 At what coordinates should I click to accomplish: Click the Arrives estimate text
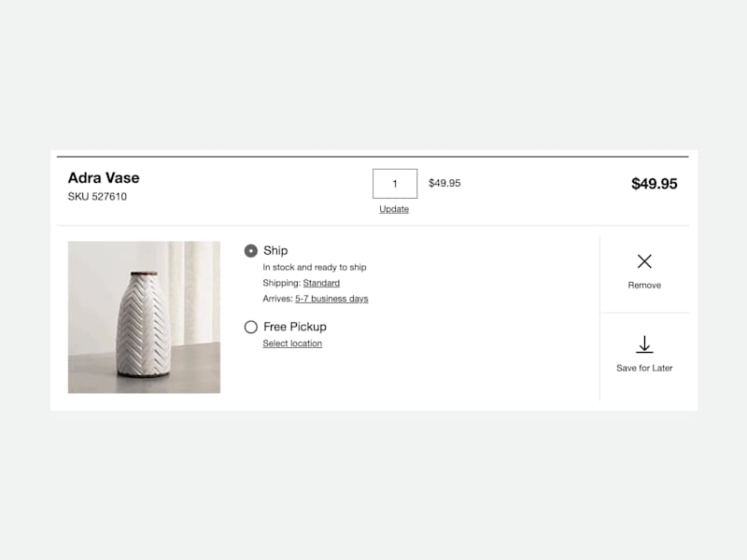[279, 298]
